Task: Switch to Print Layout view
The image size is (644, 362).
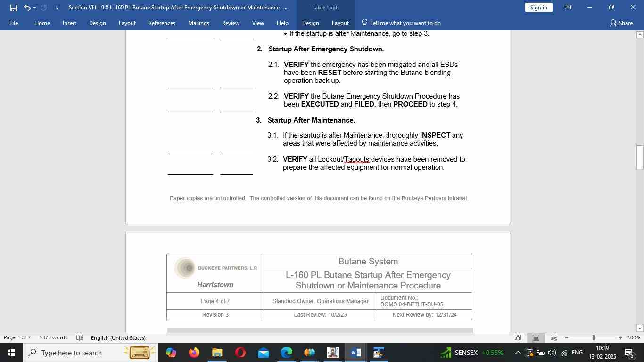Action: pyautogui.click(x=536, y=337)
